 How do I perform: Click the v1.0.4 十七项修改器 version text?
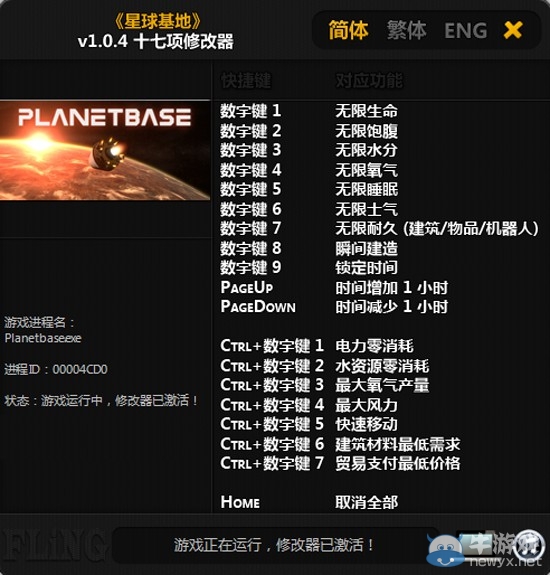155,41
